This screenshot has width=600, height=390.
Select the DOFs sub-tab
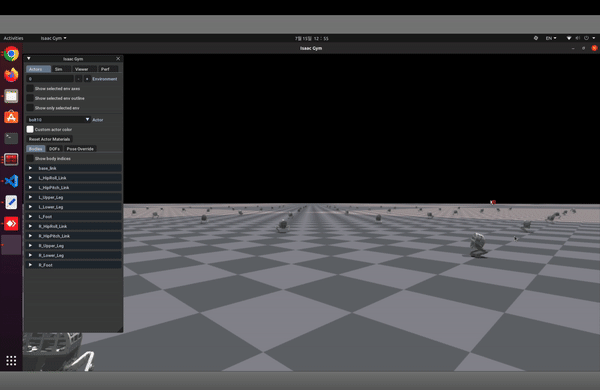pyautogui.click(x=54, y=148)
